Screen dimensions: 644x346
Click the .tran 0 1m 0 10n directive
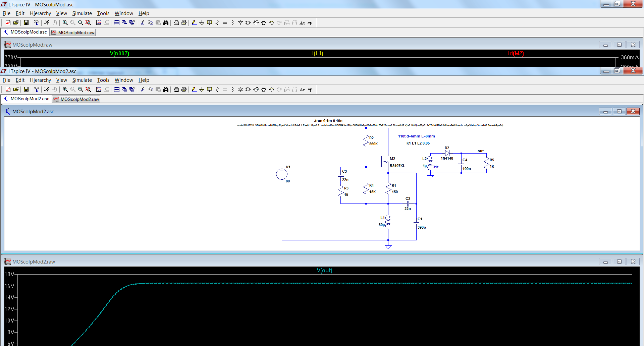click(x=328, y=121)
